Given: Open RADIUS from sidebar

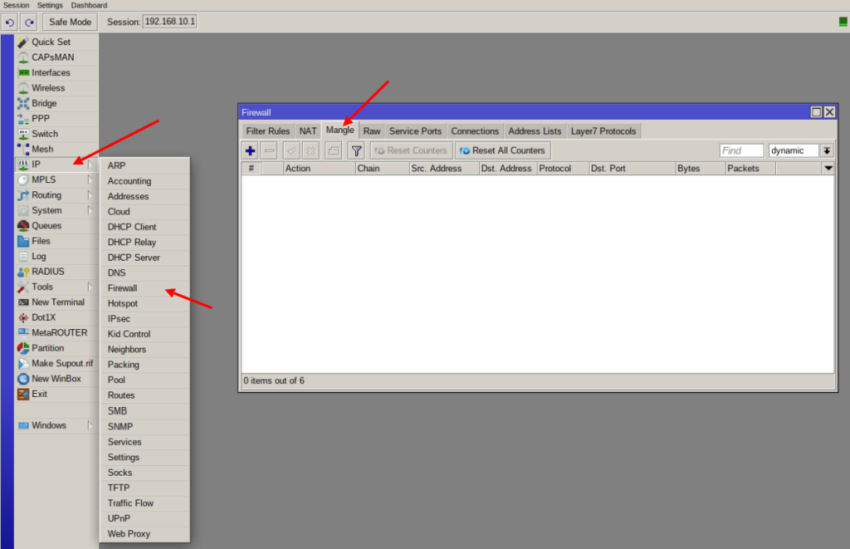Looking at the screenshot, I should pos(56,272).
